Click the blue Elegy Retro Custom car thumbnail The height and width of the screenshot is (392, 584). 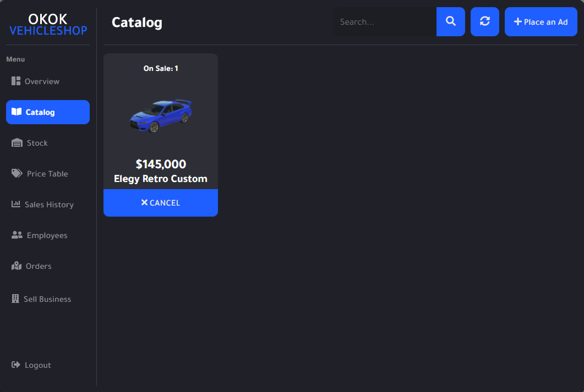(x=161, y=116)
